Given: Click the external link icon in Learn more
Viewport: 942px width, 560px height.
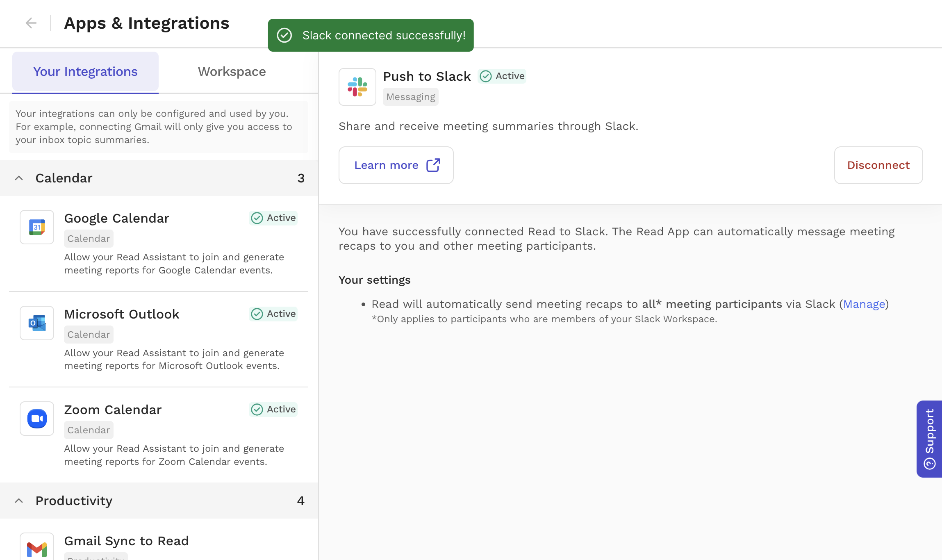Looking at the screenshot, I should 433,165.
